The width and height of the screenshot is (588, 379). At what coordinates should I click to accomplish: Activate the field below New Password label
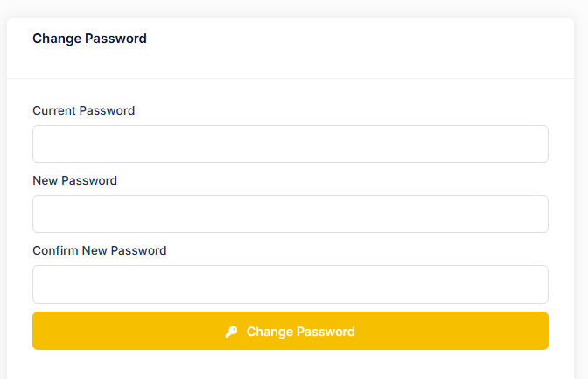click(x=290, y=214)
